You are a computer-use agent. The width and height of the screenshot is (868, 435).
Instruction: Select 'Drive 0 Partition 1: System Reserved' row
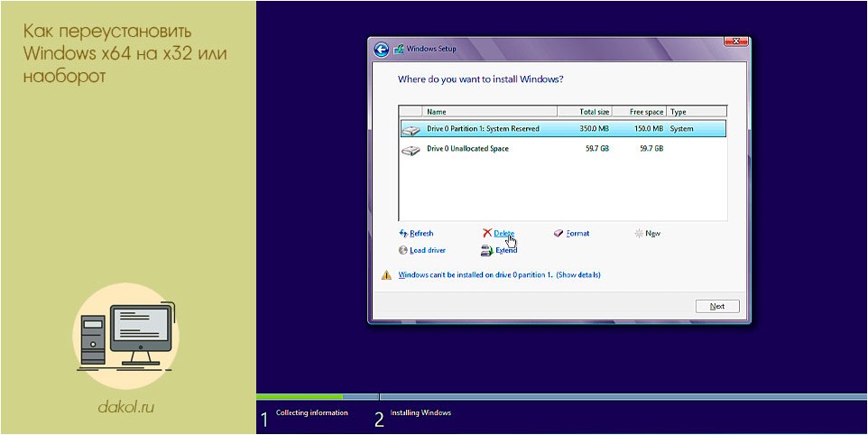pyautogui.click(x=563, y=129)
